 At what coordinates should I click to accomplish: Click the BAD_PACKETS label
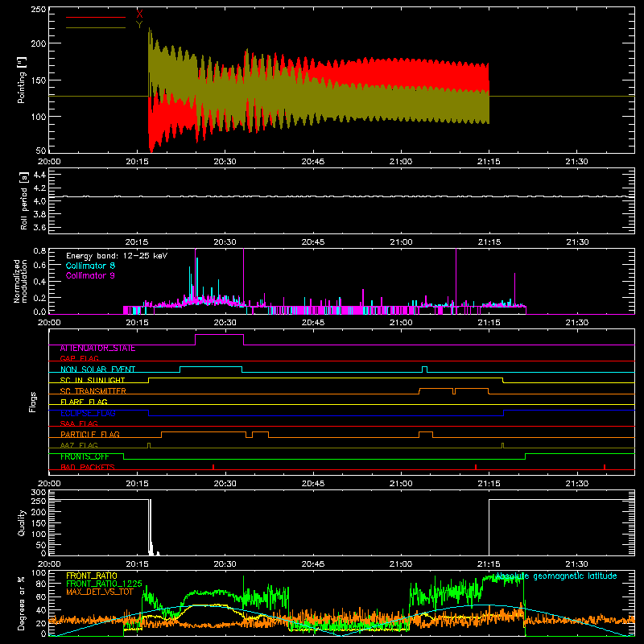pyautogui.click(x=88, y=467)
